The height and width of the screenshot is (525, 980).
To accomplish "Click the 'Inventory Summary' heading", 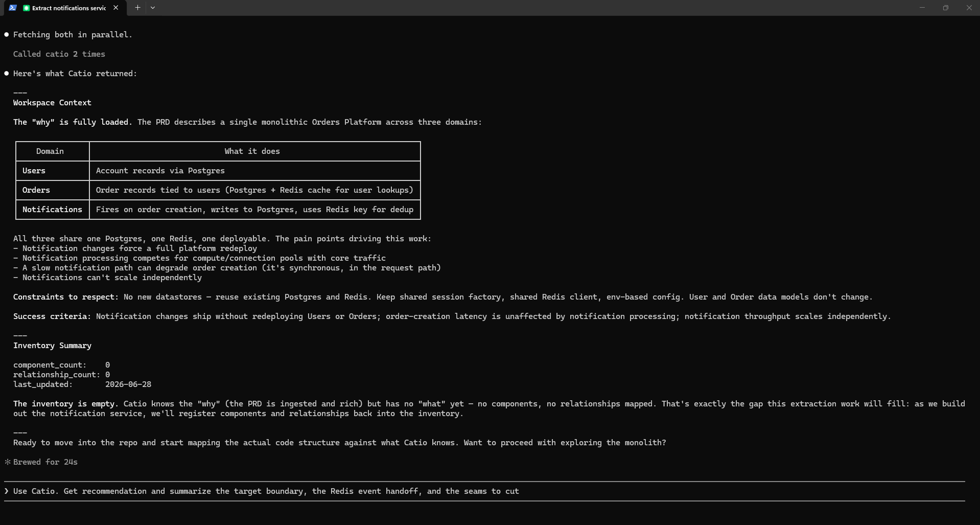I will point(52,346).
